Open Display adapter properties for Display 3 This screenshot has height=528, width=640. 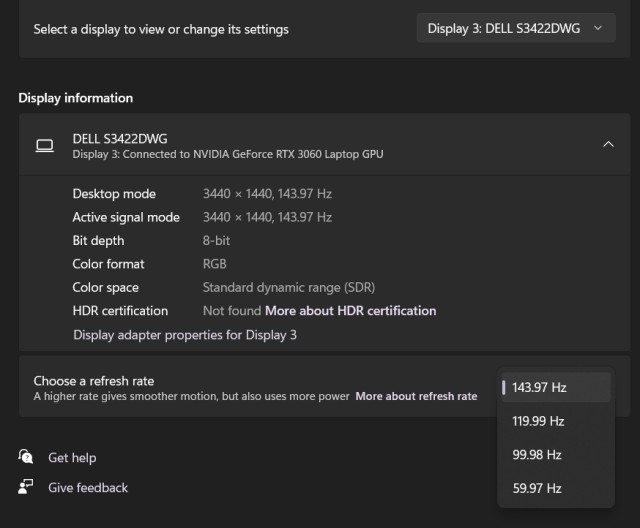[x=185, y=335]
